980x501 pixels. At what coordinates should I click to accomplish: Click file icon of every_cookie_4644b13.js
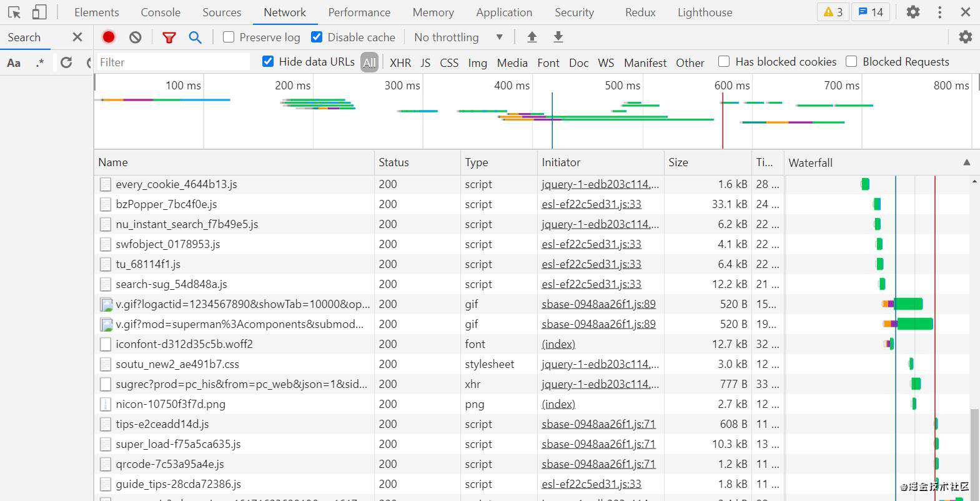pyautogui.click(x=106, y=184)
